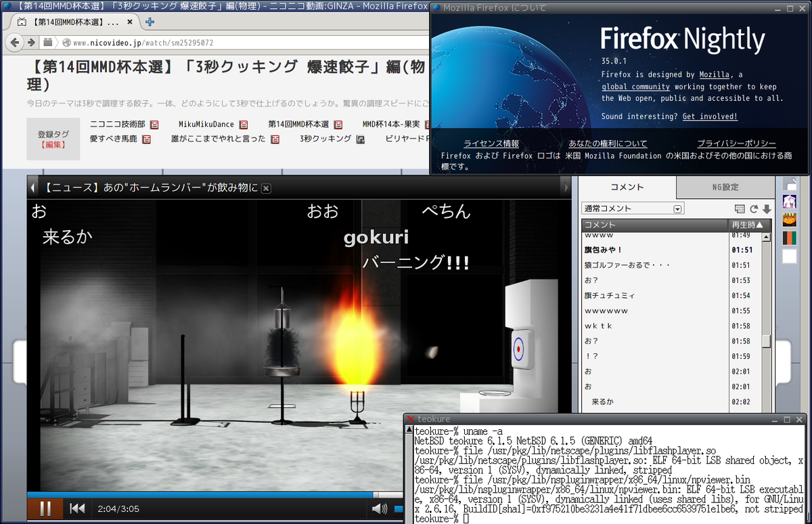Click the purple character thumbnail in sidebar
812x524 pixels.
(x=790, y=202)
